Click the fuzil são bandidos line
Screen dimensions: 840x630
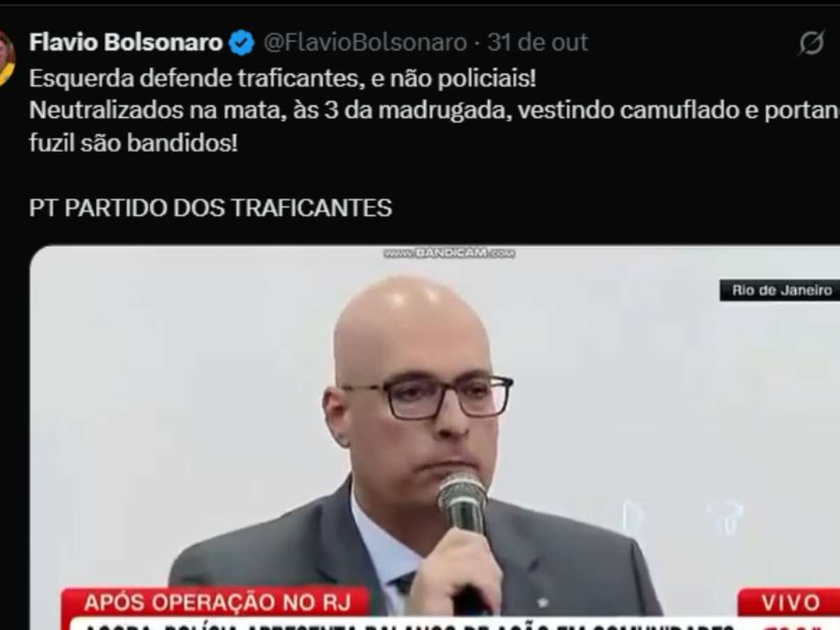coord(134,144)
